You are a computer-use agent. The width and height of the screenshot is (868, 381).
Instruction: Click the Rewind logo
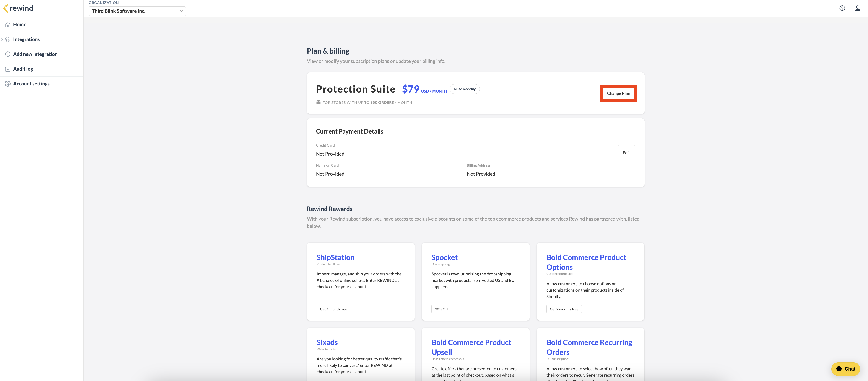pos(18,8)
